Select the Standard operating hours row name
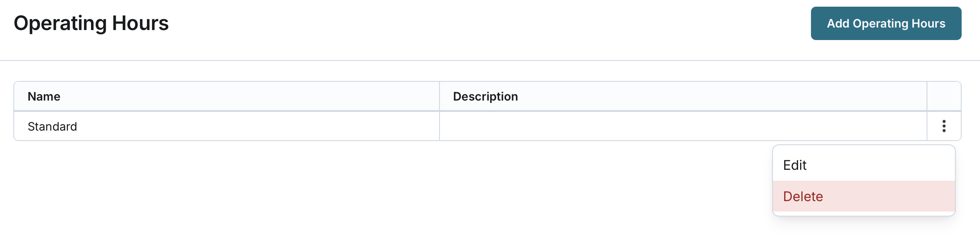The width and height of the screenshot is (980, 242). pos(52,126)
